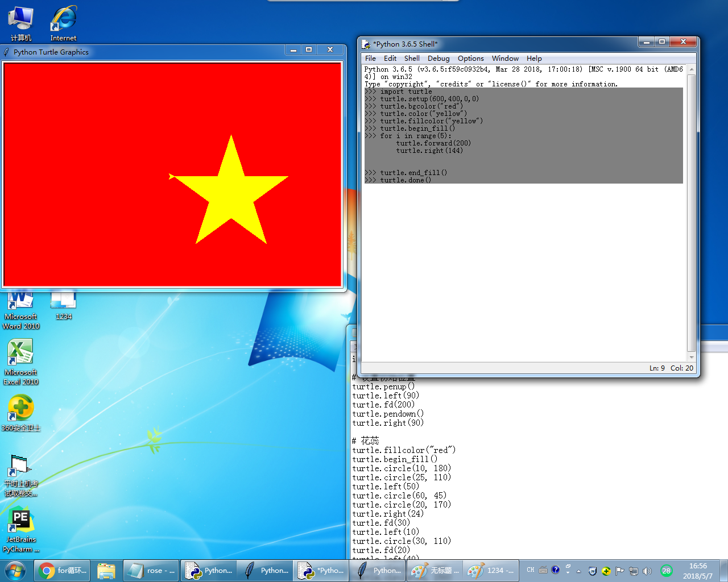Click the 'Ln: 9' status bar entry
Viewport: 728px width, 582px height.
pos(657,368)
